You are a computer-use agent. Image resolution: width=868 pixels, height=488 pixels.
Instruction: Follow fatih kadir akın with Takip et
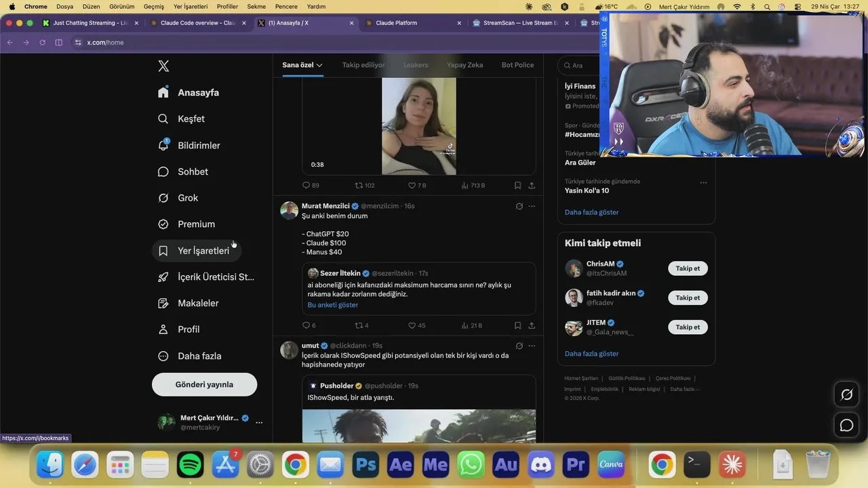688,298
